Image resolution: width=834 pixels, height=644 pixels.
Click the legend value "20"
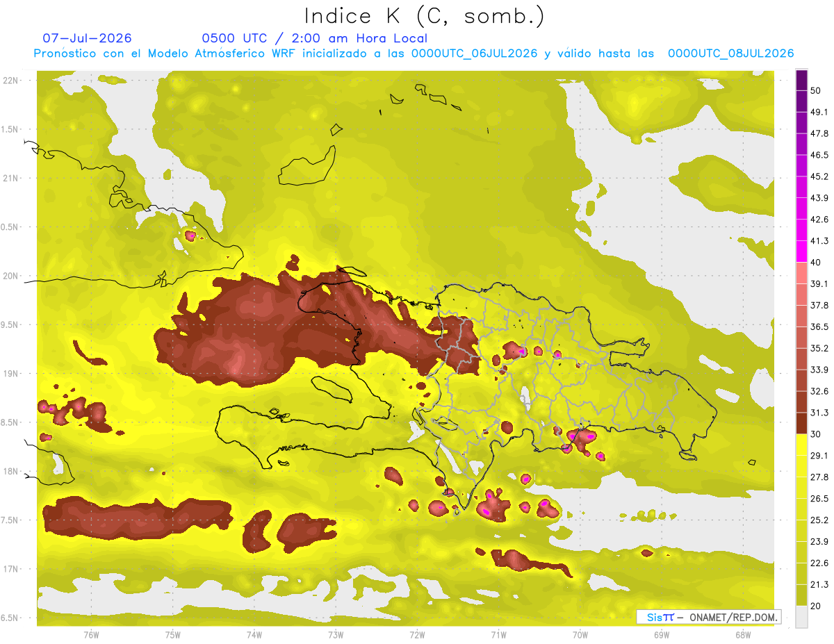(x=817, y=606)
